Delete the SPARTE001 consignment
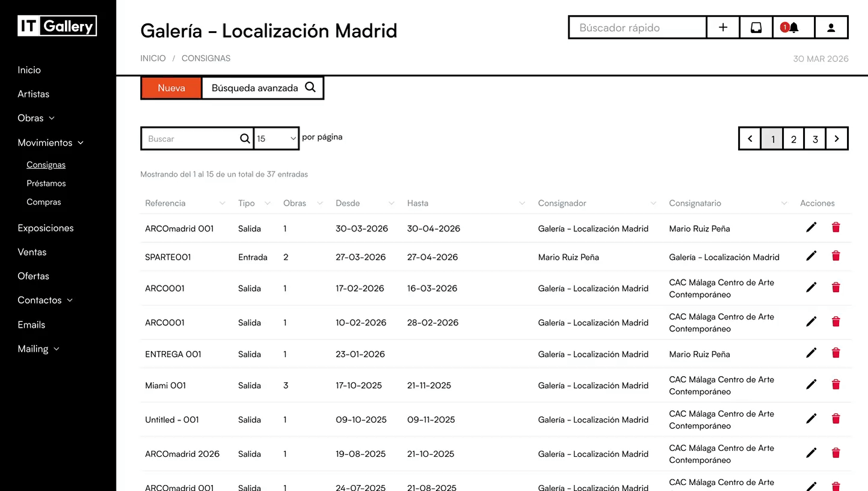 (x=836, y=256)
